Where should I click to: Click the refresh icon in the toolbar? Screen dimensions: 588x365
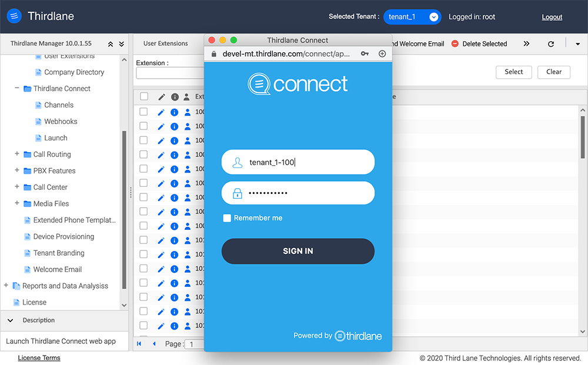[x=551, y=44]
